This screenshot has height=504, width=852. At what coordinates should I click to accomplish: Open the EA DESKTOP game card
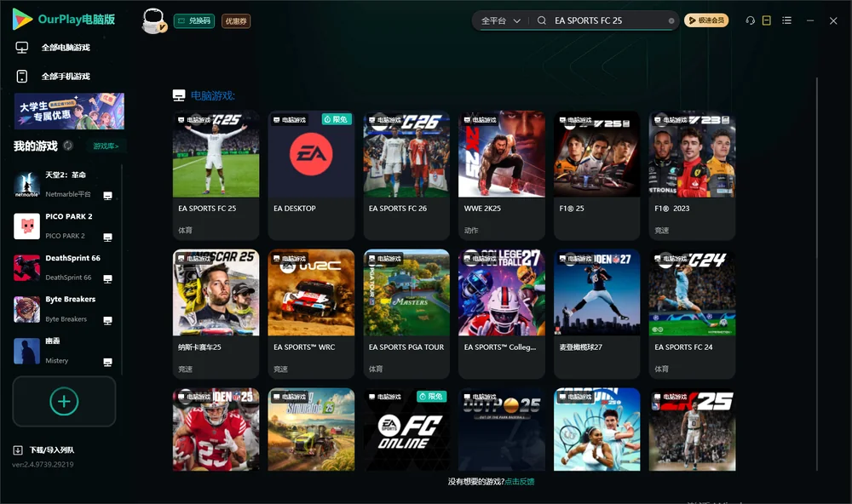[311, 175]
